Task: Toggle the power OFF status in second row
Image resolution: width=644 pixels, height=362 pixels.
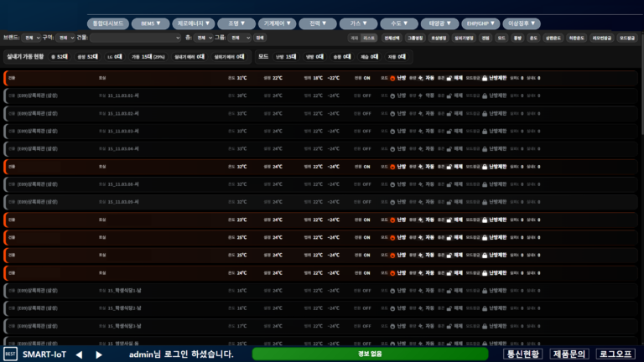Action: (366, 96)
